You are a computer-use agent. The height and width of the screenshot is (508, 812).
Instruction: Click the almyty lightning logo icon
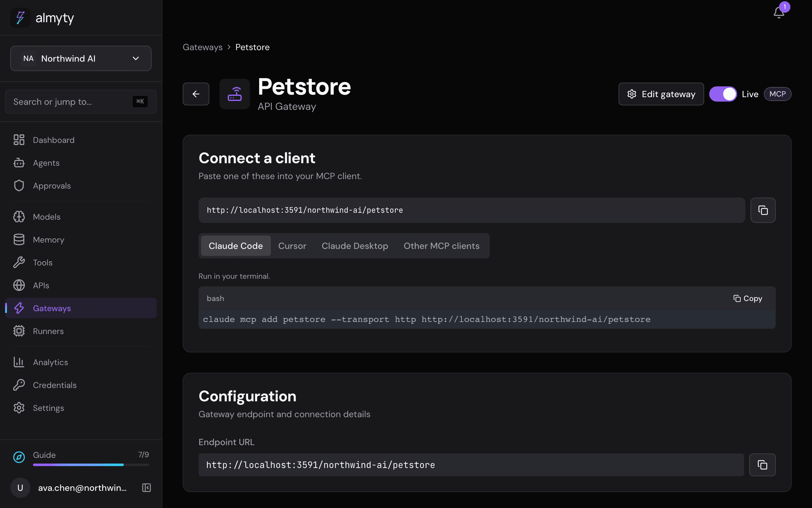[20, 17]
